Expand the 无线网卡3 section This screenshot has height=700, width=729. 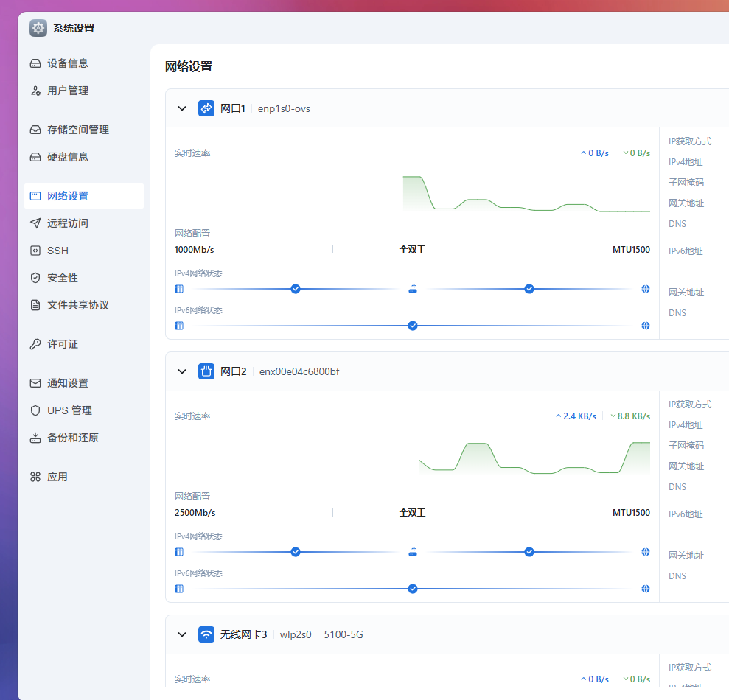pyautogui.click(x=182, y=634)
